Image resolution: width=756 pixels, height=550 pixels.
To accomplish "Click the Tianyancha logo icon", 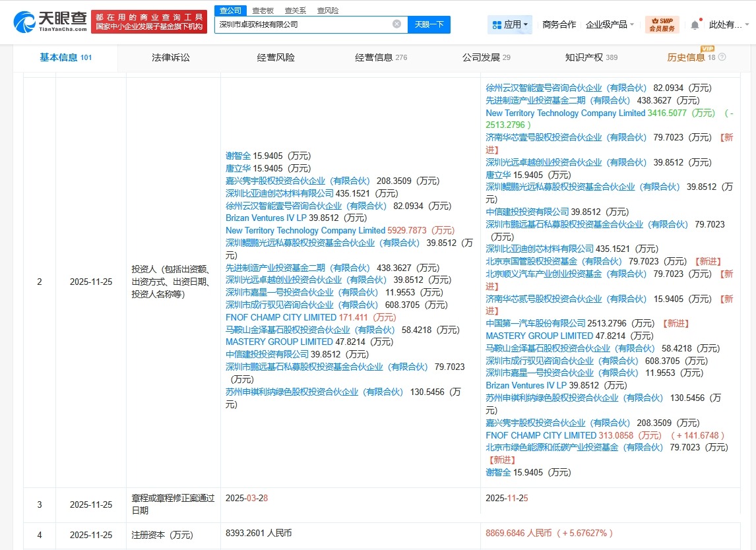I will pyautogui.click(x=26, y=22).
